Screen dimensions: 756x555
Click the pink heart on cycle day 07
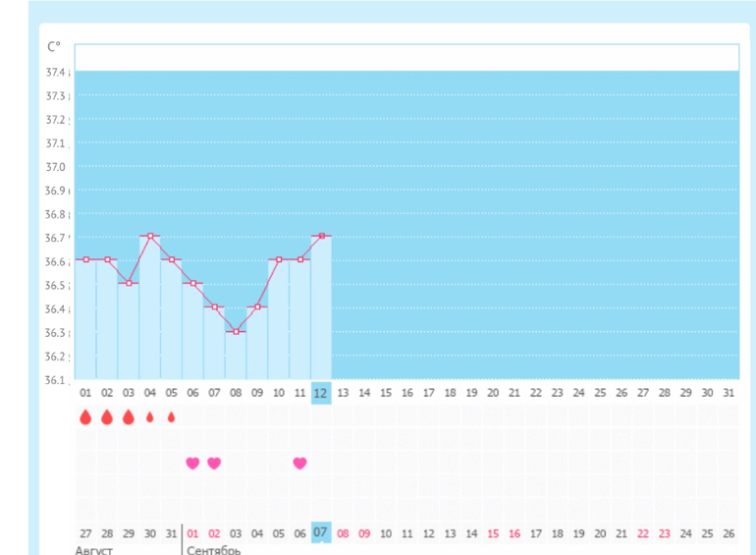coord(214,464)
